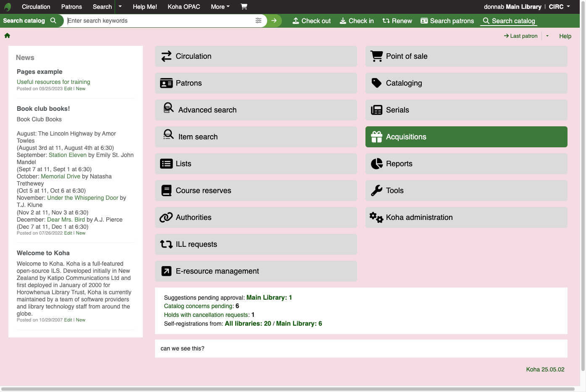Image resolution: width=586 pixels, height=392 pixels.
Task: Expand the More menu
Action: 220,7
